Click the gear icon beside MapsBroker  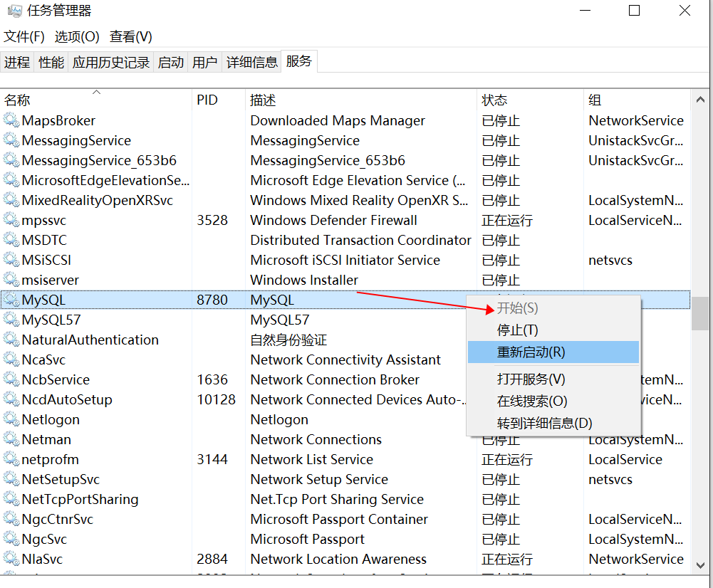(x=11, y=120)
